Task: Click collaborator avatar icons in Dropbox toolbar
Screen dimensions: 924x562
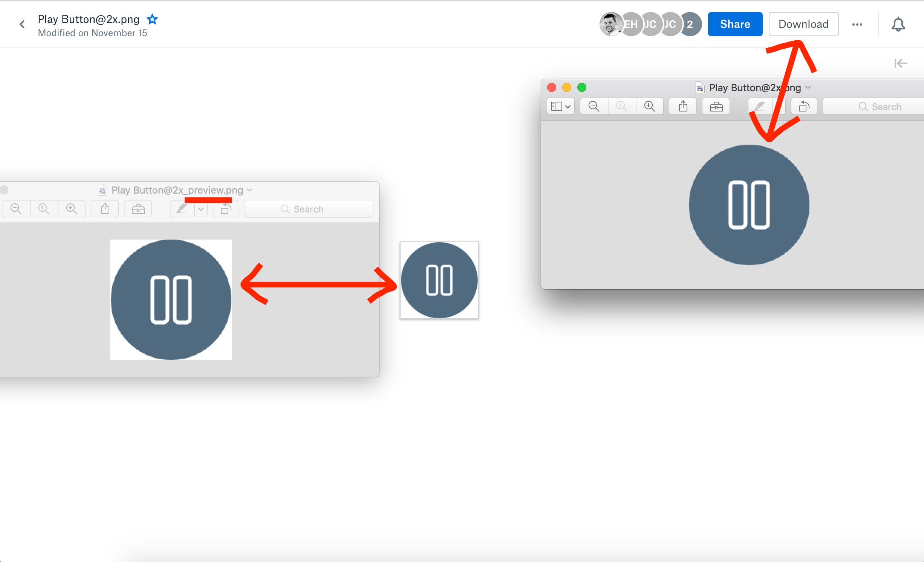Action: (x=647, y=24)
